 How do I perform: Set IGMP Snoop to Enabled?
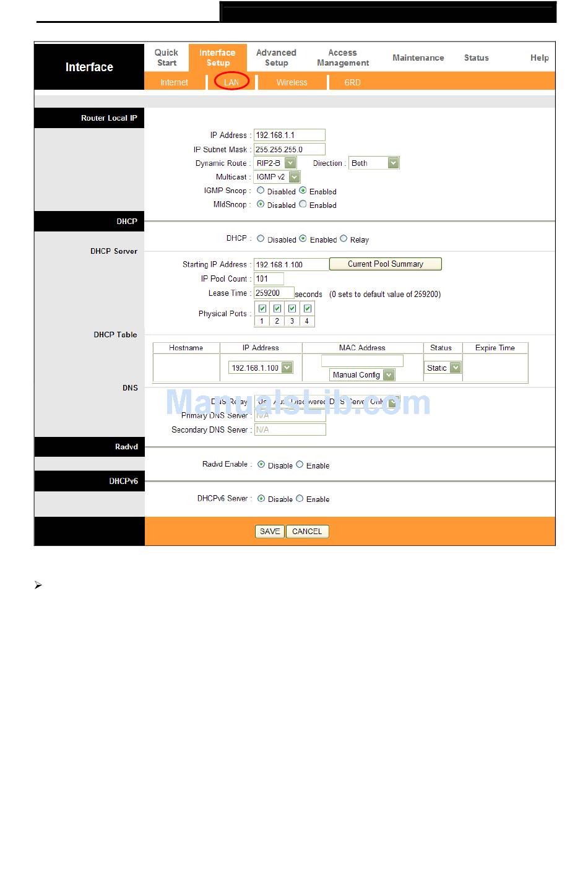303,191
